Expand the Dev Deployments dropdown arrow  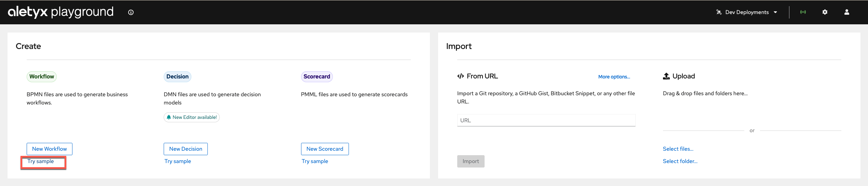tap(775, 12)
